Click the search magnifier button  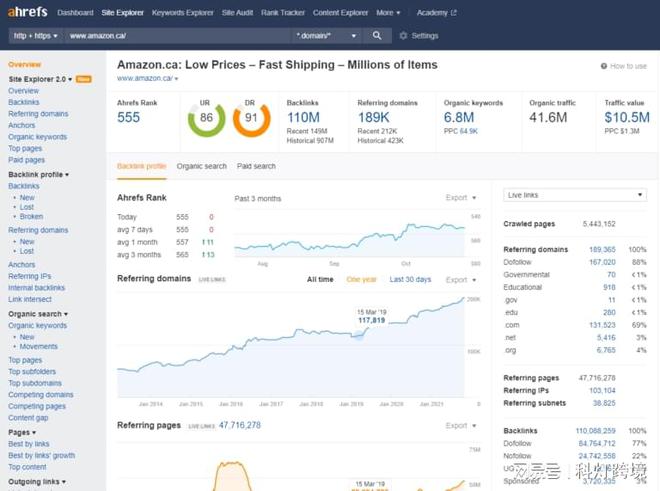click(377, 36)
